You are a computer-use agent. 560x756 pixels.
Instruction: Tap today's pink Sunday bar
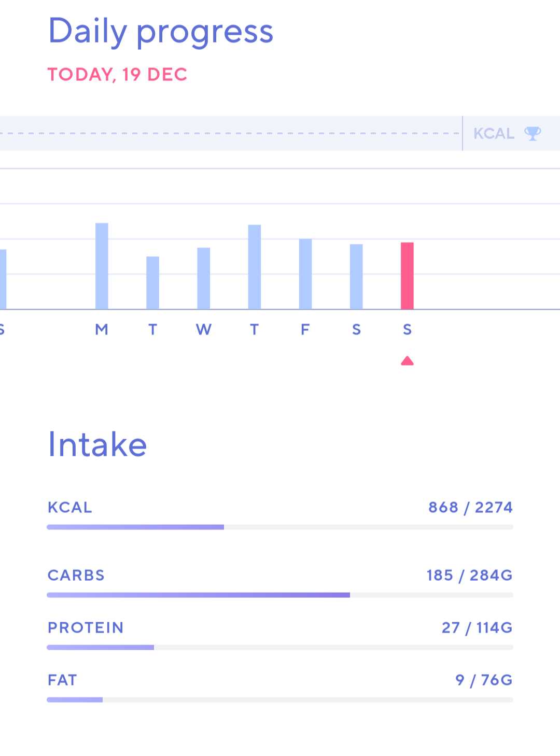pos(407,276)
